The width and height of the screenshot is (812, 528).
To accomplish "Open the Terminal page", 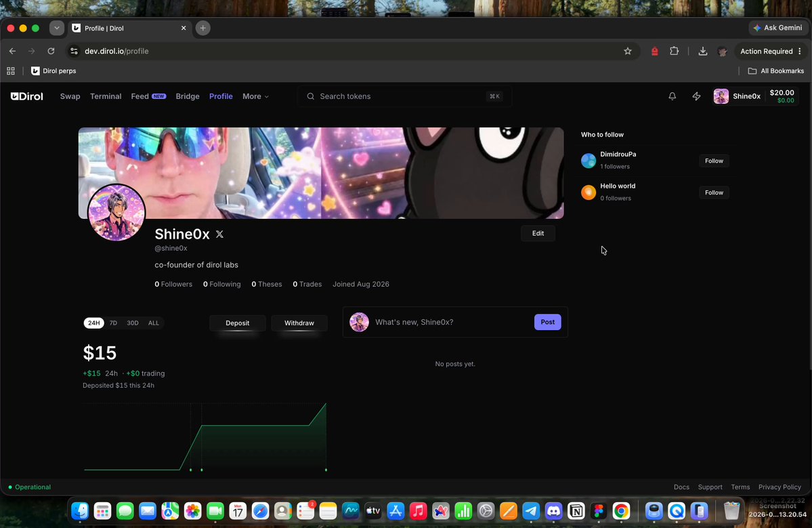I will (x=106, y=96).
